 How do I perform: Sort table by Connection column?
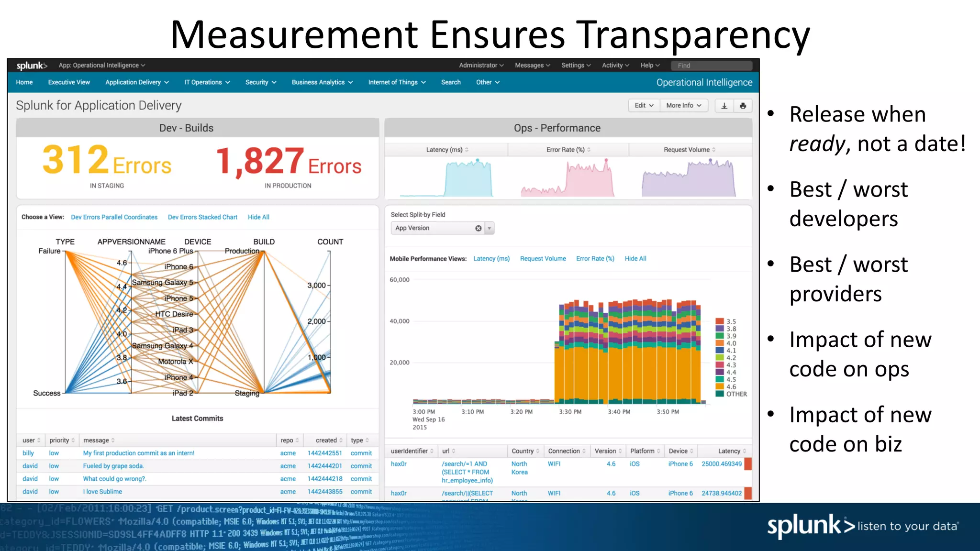click(x=567, y=451)
